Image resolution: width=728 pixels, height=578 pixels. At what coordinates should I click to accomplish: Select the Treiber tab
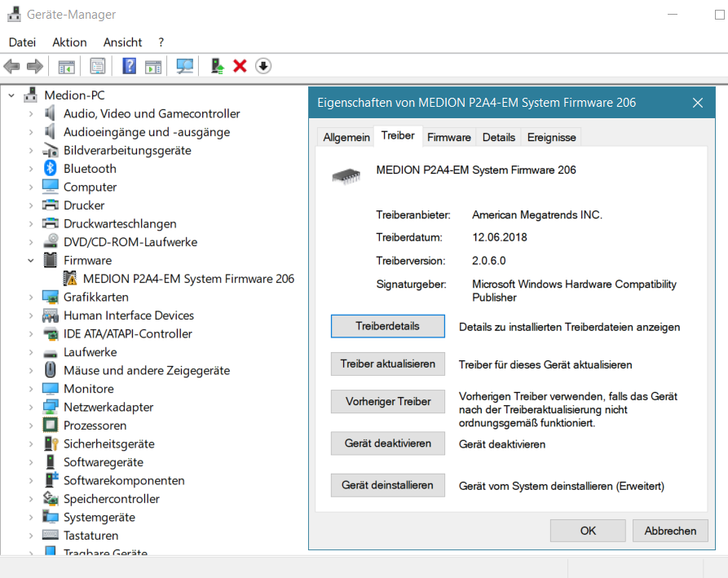(x=398, y=135)
